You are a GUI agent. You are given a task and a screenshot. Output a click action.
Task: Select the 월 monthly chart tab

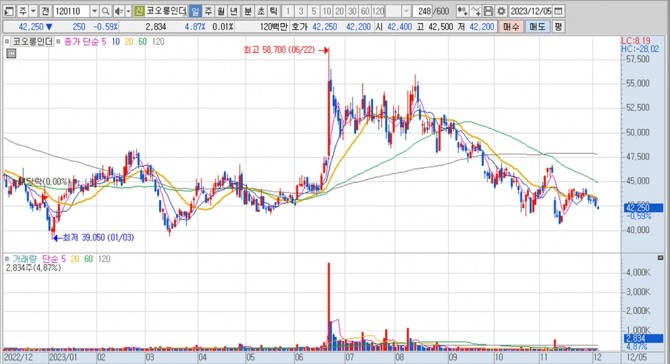coord(220,11)
